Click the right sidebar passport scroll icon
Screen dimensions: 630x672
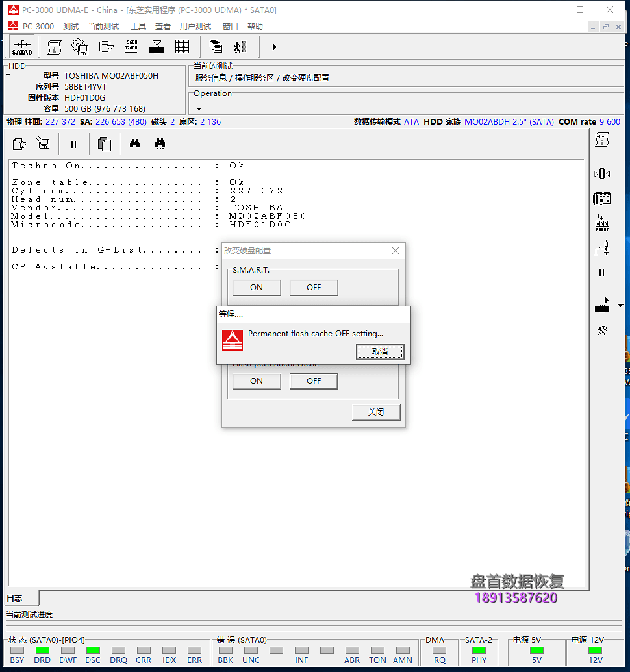[x=602, y=140]
